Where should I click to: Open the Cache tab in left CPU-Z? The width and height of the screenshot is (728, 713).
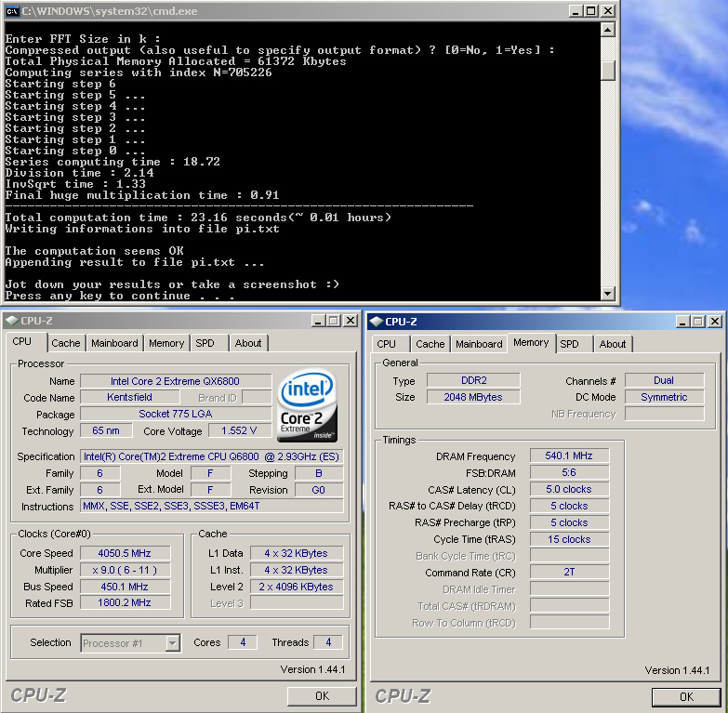pos(66,344)
